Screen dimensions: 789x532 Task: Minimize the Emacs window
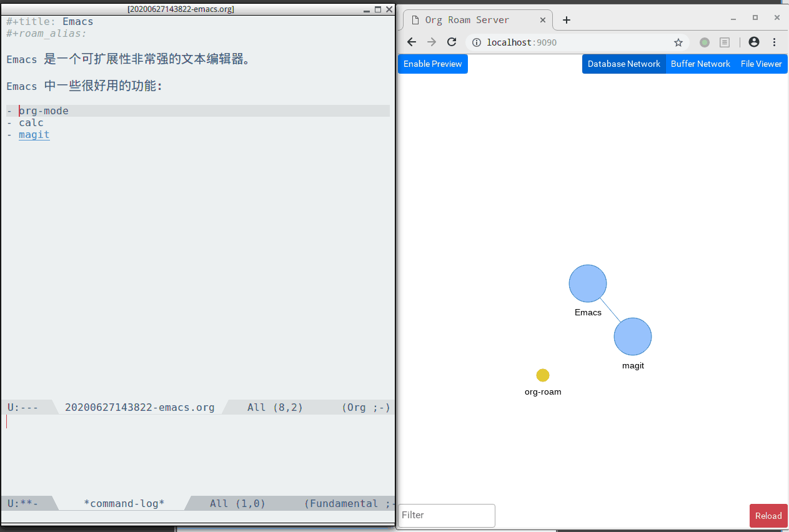point(367,9)
